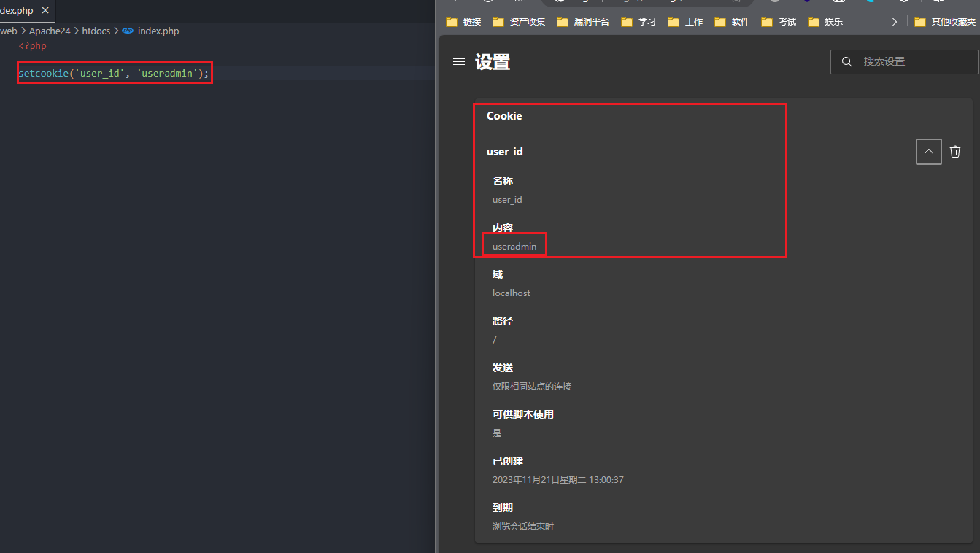Click the 设置 page title
Image resolution: width=980 pixels, height=553 pixels.
493,62
